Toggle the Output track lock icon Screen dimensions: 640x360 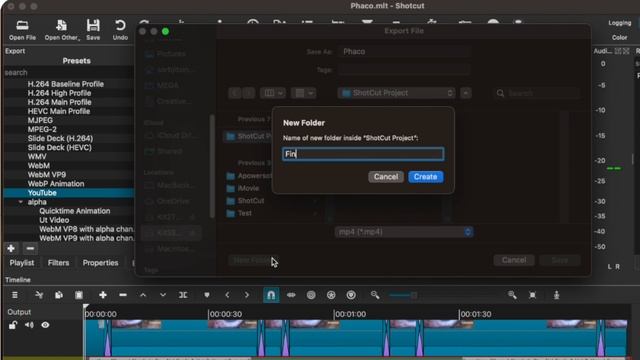coord(13,325)
